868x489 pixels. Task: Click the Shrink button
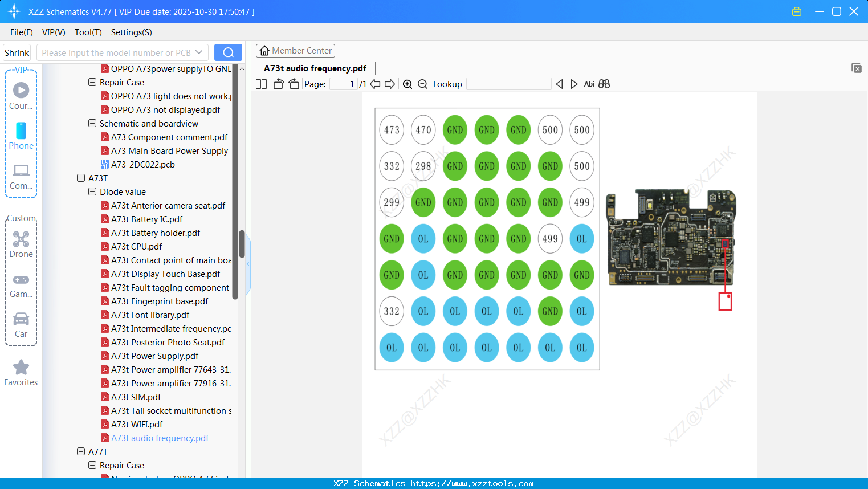tap(17, 52)
